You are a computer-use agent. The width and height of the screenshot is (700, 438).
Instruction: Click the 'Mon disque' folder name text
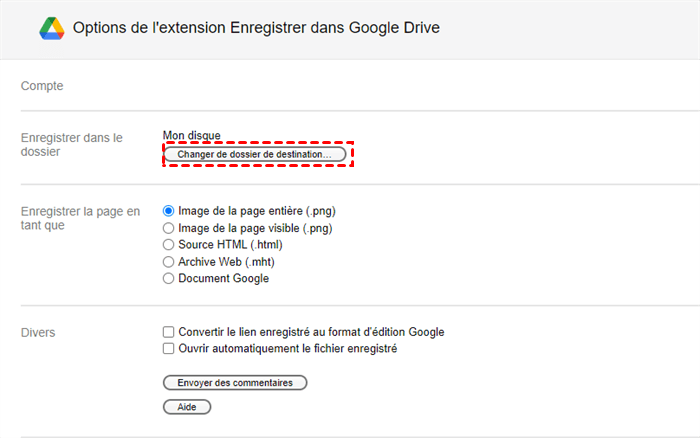[192, 136]
